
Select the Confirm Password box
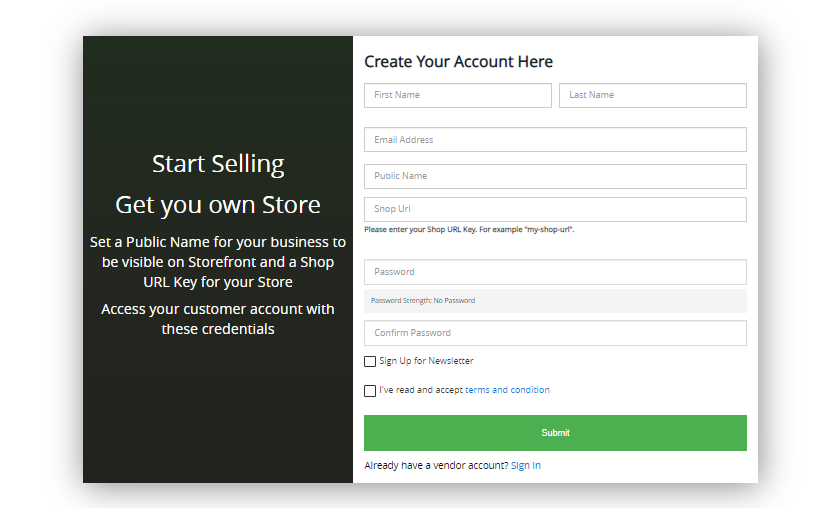click(x=555, y=333)
